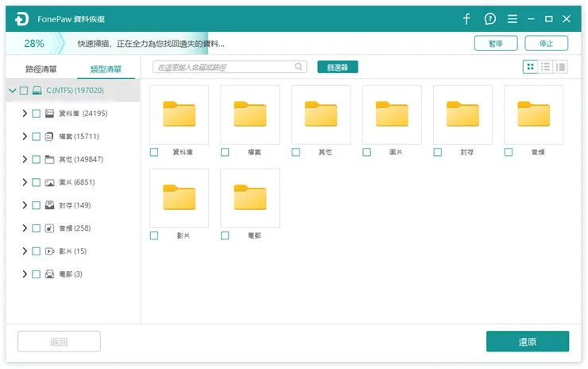Click the 封存 archive icon in tree
The height and width of the screenshot is (369, 588).
click(49, 205)
